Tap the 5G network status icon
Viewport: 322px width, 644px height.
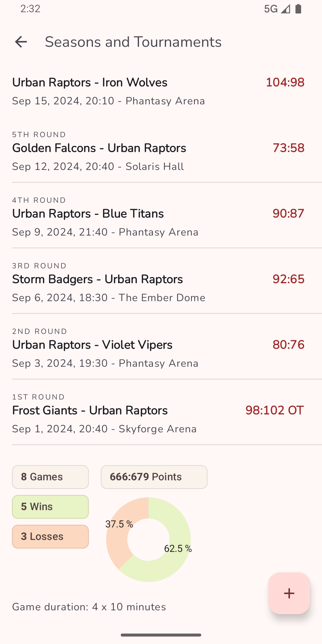click(271, 9)
